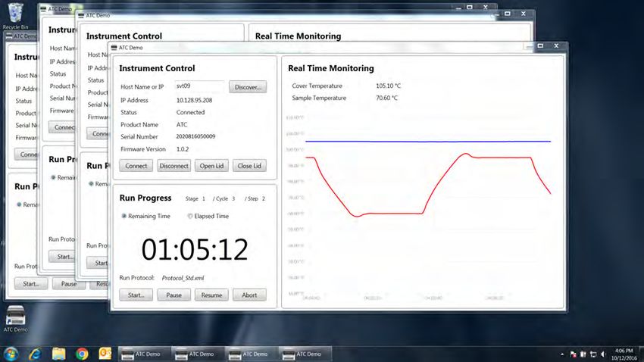Click the Action Center flag tray icon

click(x=573, y=354)
